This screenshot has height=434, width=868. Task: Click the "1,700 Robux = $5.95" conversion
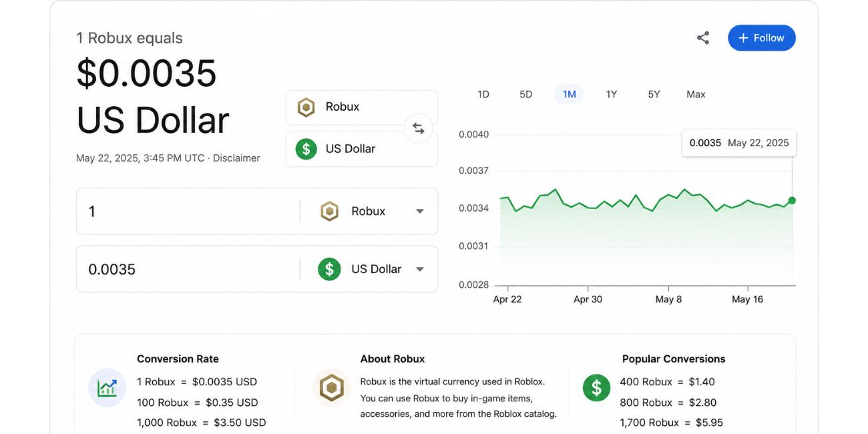coord(672,423)
